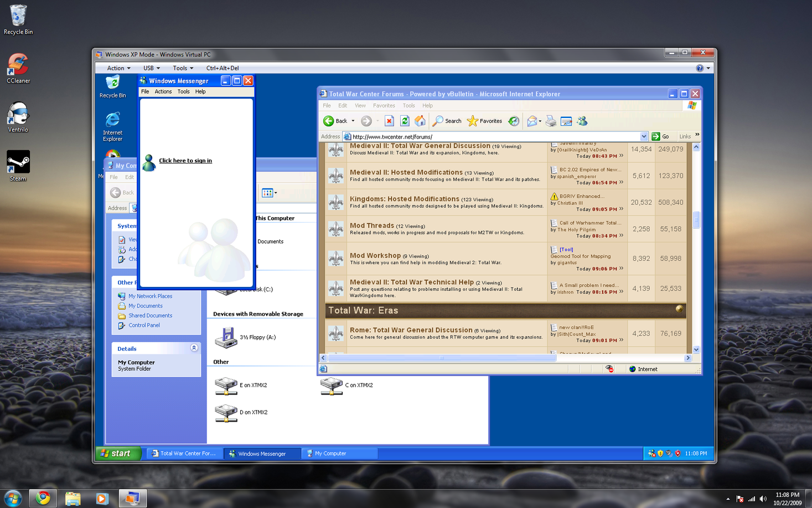Refresh the page in Internet Explorer

pyautogui.click(x=405, y=121)
